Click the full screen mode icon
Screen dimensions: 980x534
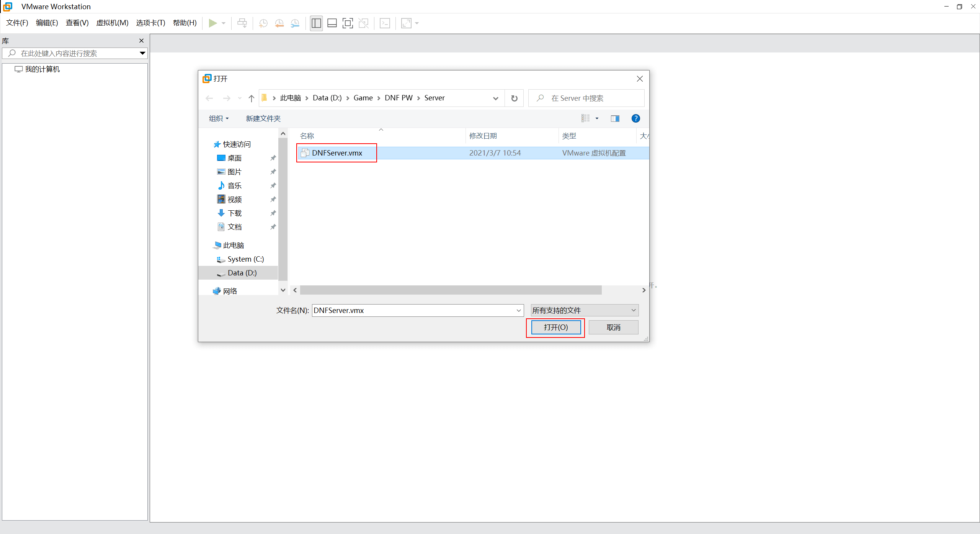pyautogui.click(x=348, y=23)
